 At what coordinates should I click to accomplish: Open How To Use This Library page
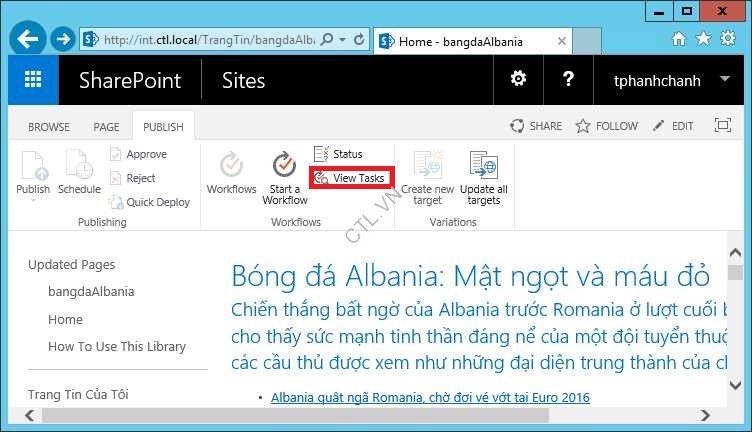click(117, 347)
